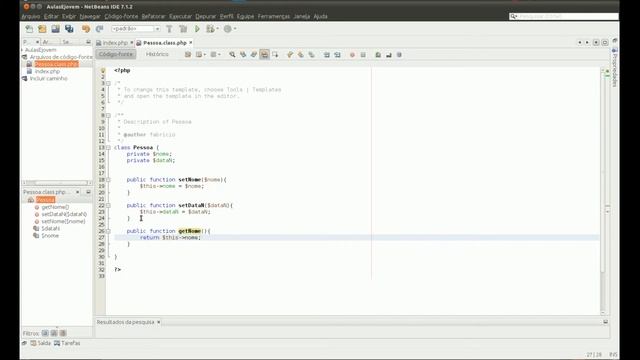Click the quick search input field
Image resolution: width=640 pixels, height=360 pixels.
[564, 16]
